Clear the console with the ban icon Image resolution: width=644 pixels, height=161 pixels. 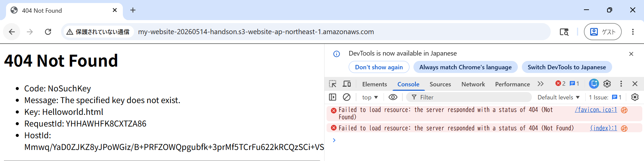(x=347, y=97)
